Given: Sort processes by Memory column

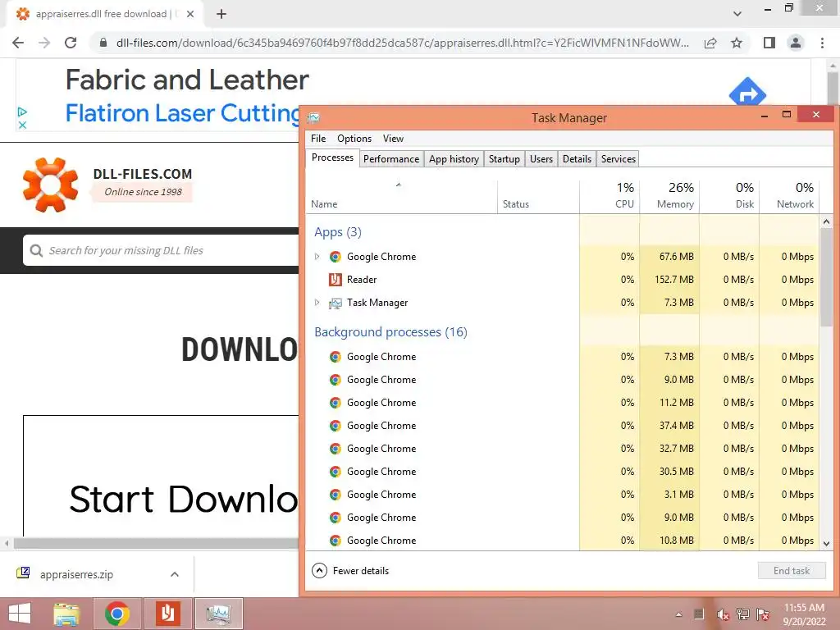Looking at the screenshot, I should (669, 197).
